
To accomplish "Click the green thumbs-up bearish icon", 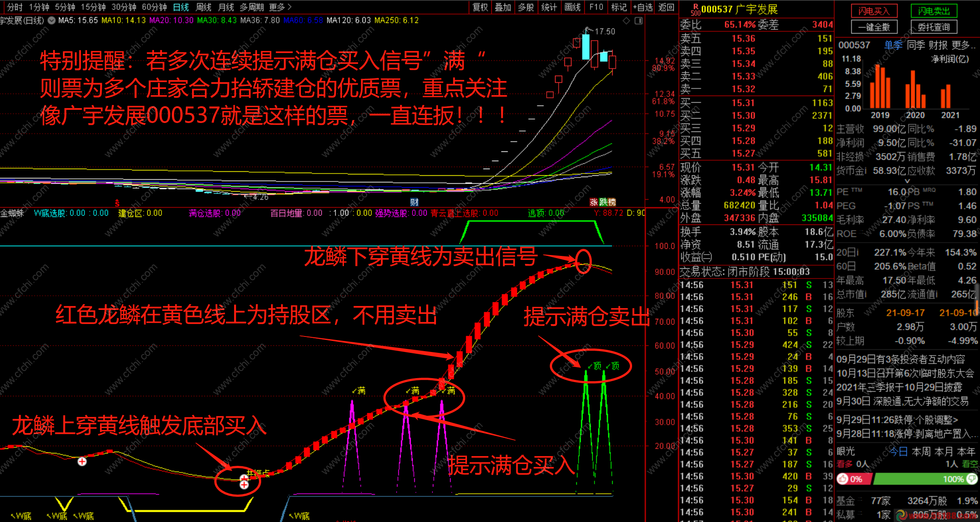I will (x=972, y=479).
